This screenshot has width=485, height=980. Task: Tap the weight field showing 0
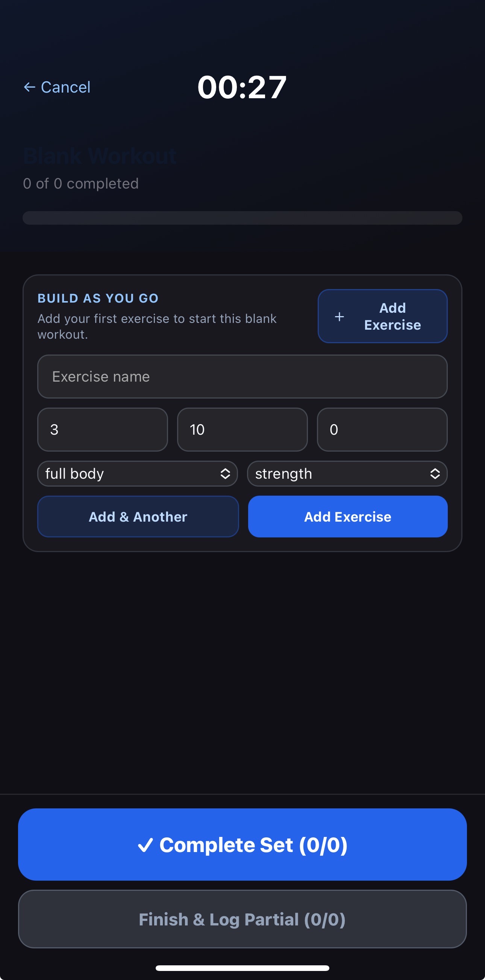click(x=382, y=429)
